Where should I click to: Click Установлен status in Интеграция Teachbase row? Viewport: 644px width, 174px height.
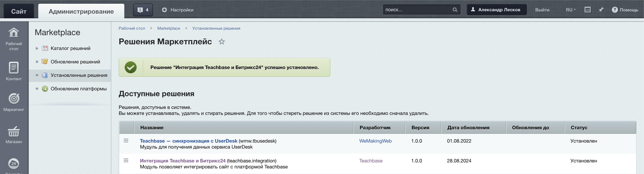click(584, 161)
